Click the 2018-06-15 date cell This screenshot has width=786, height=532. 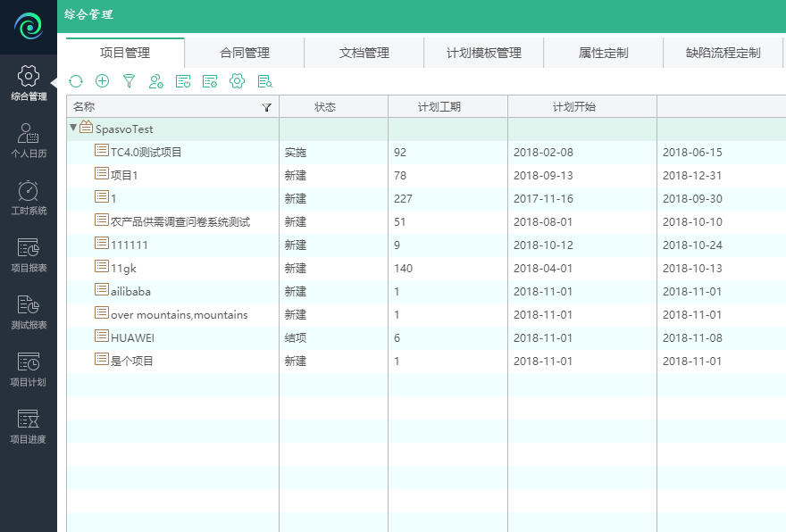click(722, 153)
